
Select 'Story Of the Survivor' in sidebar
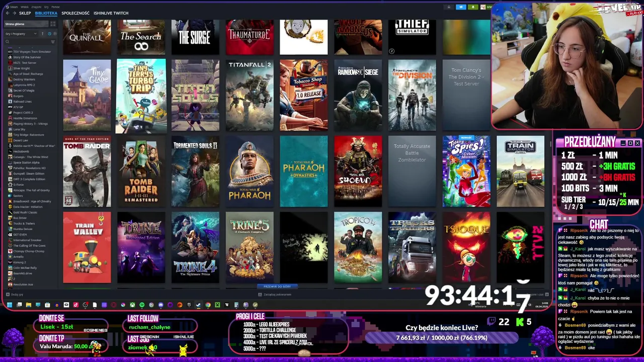[27, 57]
